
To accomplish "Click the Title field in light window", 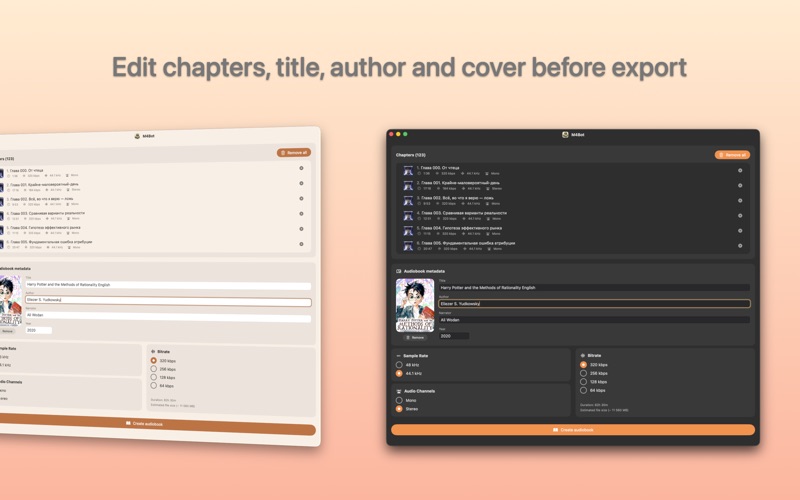I will point(168,285).
